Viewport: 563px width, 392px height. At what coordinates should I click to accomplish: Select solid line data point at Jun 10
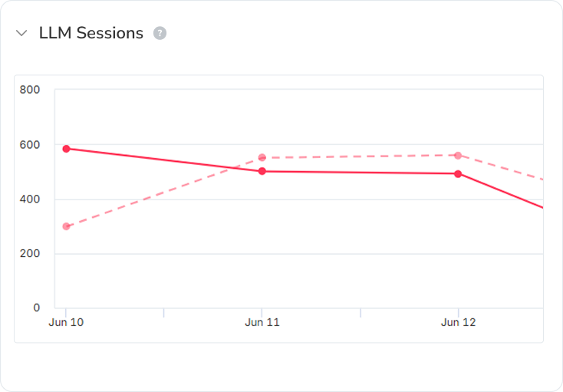pyautogui.click(x=67, y=149)
